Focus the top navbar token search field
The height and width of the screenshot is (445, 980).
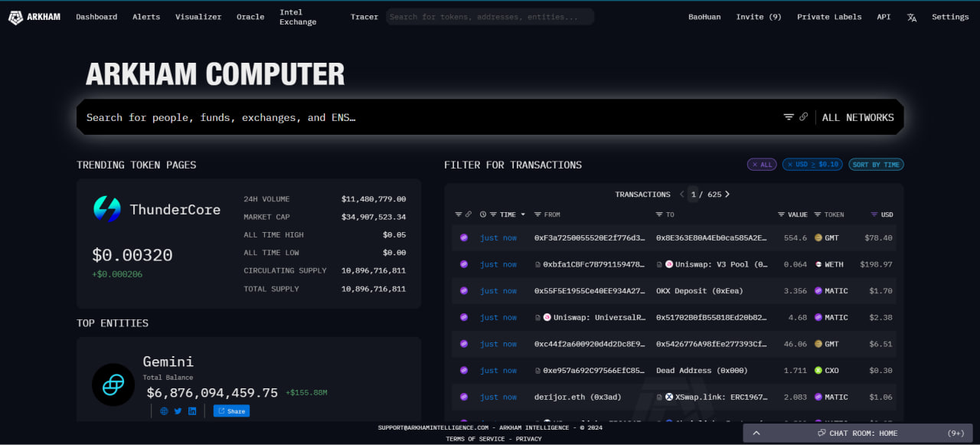click(x=490, y=17)
